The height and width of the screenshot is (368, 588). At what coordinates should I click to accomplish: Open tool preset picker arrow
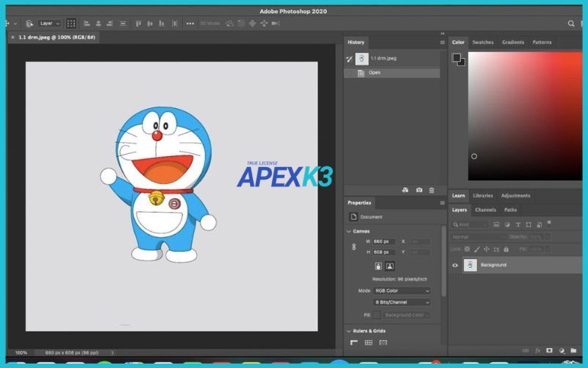[15, 24]
